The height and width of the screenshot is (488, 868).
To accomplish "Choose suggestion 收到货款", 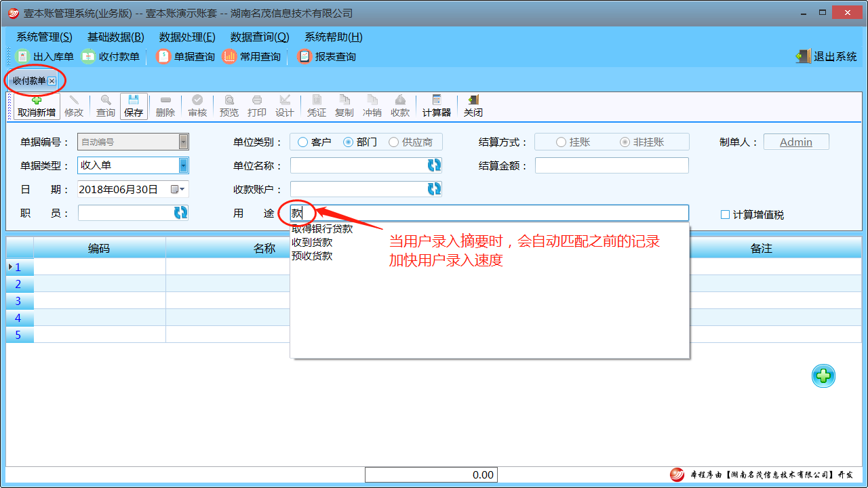I will coord(312,243).
